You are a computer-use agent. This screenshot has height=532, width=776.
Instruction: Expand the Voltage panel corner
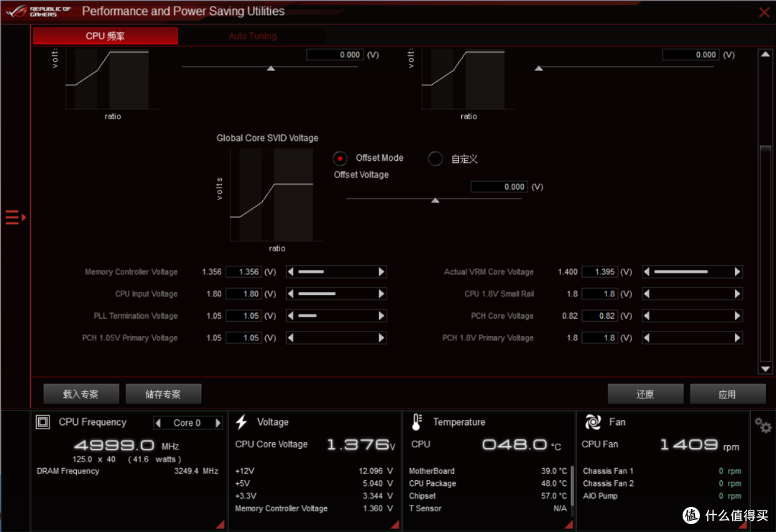click(394, 525)
